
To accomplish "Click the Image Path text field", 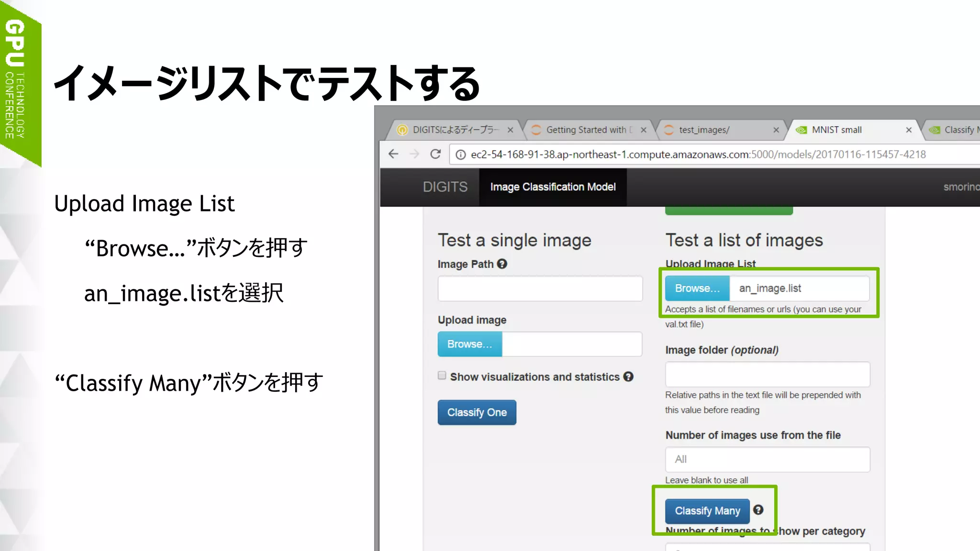I will [540, 288].
